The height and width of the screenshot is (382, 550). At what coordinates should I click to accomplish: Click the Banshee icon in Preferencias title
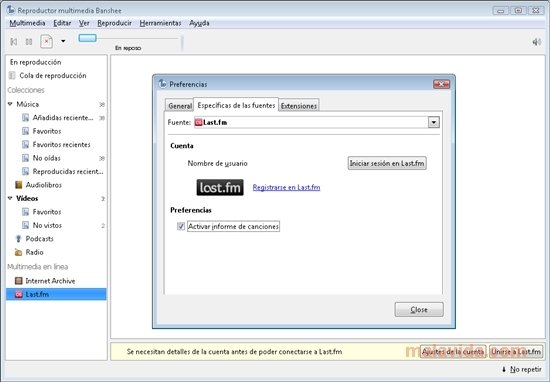pos(162,84)
